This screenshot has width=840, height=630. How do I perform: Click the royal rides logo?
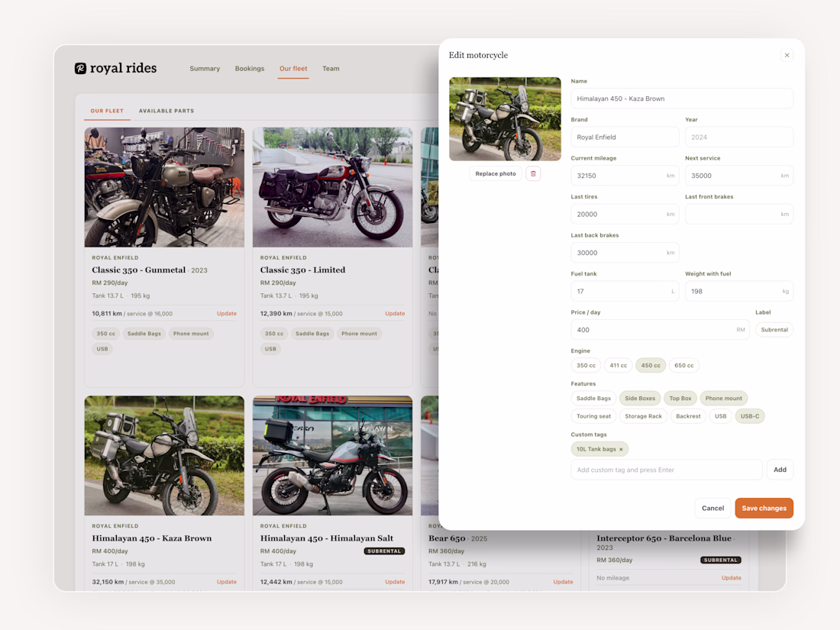click(x=116, y=68)
